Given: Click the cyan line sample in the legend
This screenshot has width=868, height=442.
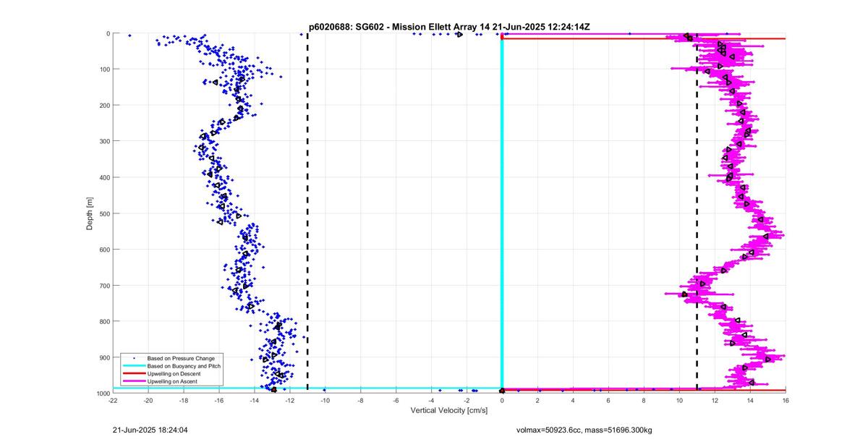Looking at the screenshot, I should tap(133, 366).
